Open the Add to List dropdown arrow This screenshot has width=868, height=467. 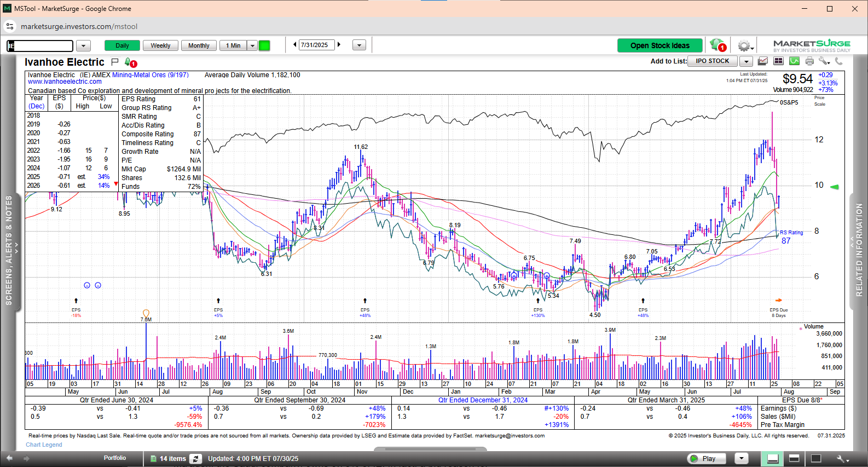[x=747, y=61]
